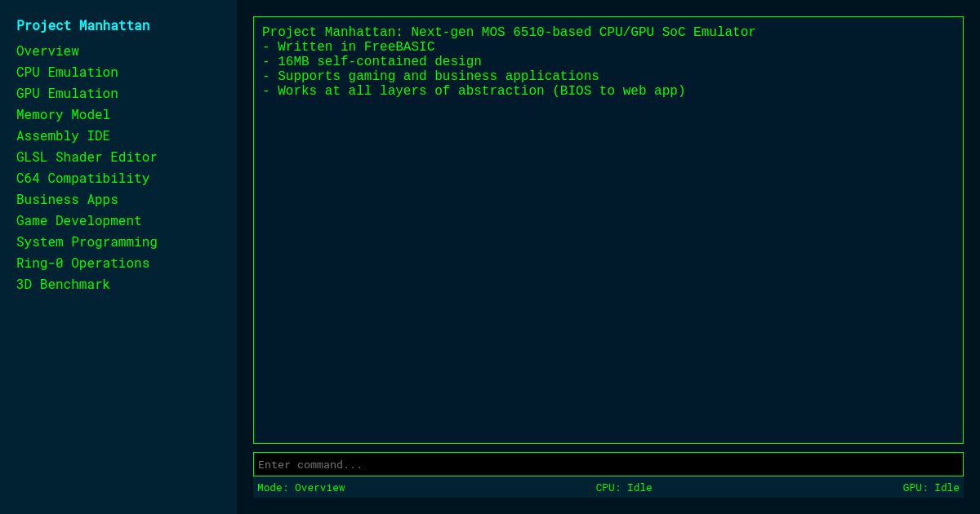
Task: Open System Programming tools
Action: click(87, 241)
